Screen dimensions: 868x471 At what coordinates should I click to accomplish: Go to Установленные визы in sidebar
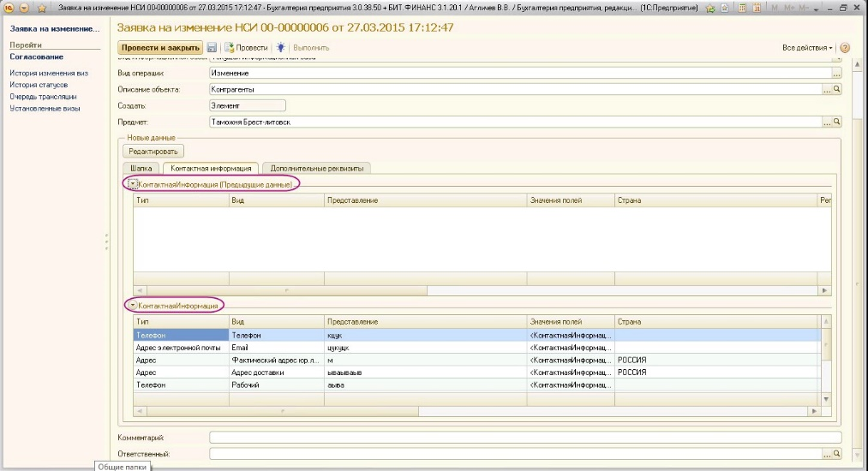45,109
